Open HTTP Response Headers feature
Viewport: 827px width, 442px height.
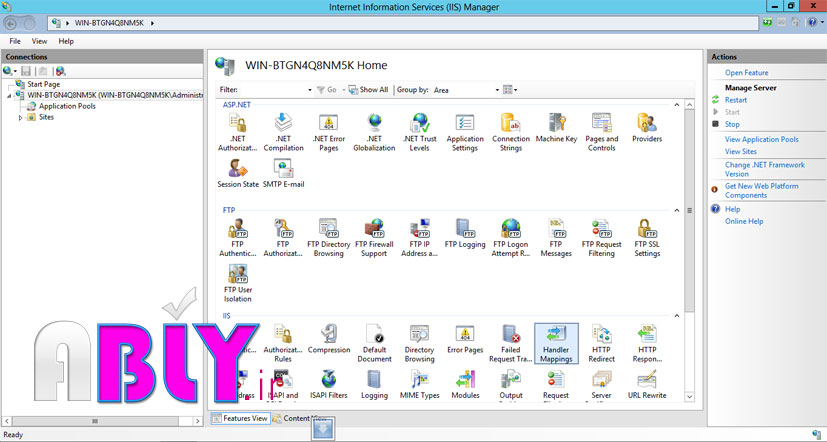(x=647, y=344)
